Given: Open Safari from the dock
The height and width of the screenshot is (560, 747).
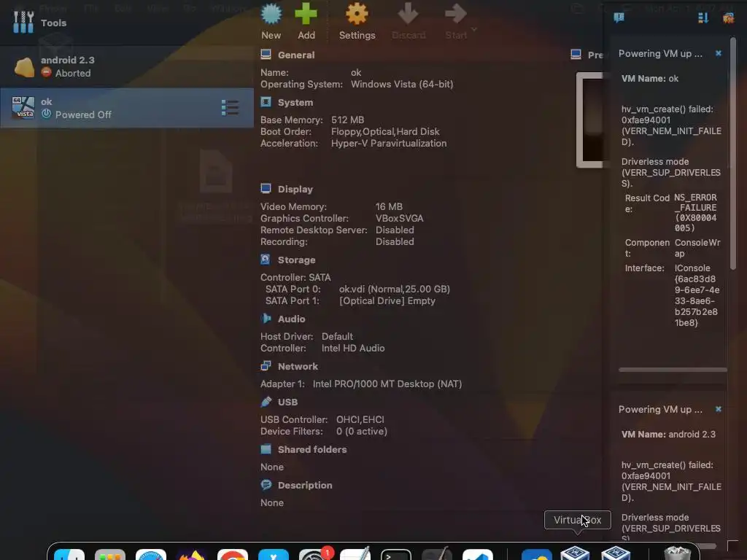Looking at the screenshot, I should tap(151, 555).
